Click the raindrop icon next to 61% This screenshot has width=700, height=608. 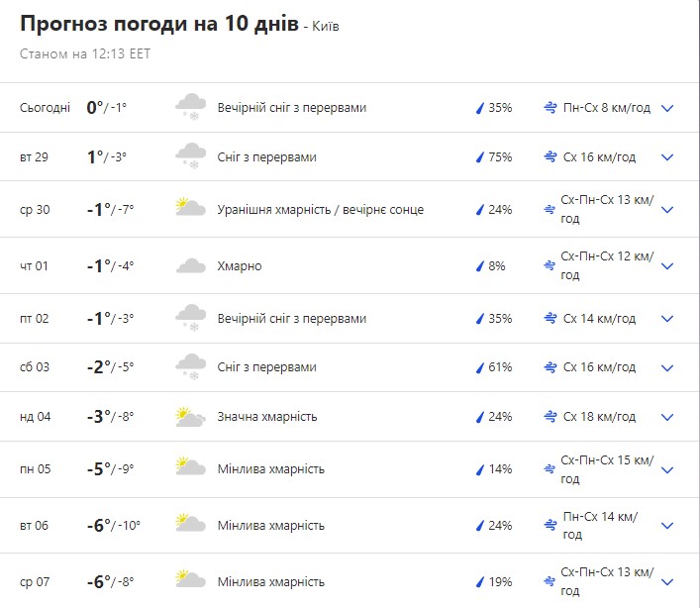480,367
